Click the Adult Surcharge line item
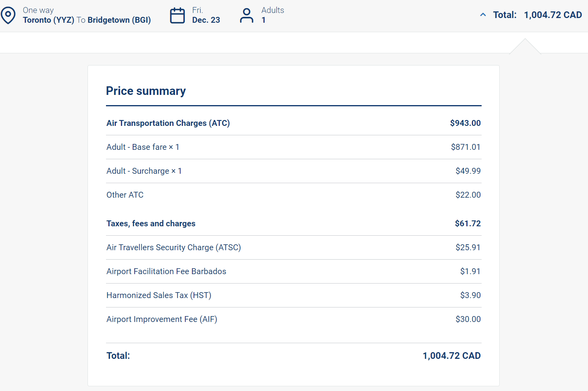 pos(144,171)
